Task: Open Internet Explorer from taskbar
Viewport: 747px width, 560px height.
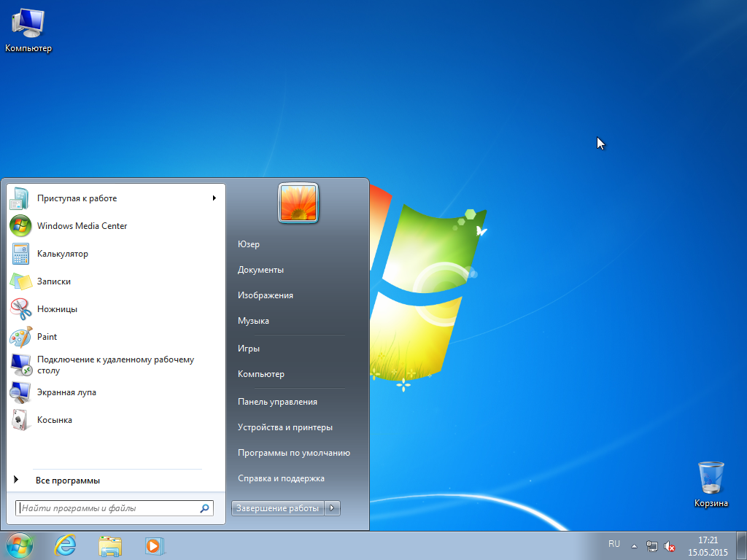Action: [65, 545]
